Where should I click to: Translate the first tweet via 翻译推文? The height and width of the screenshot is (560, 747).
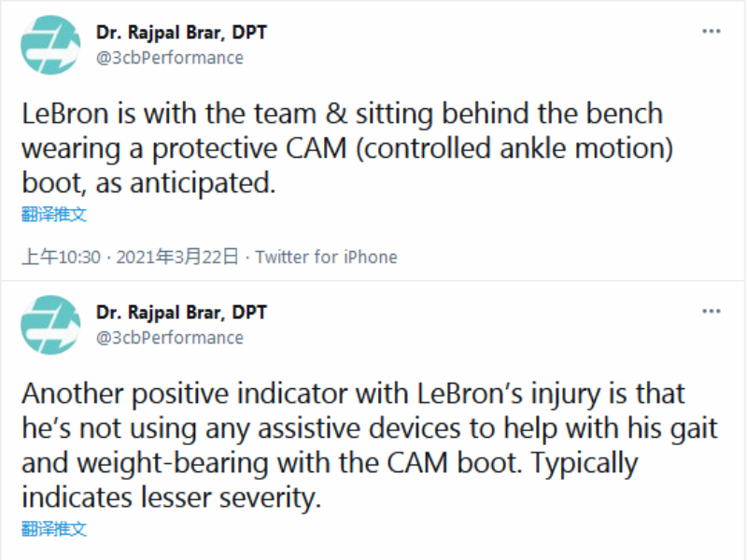[54, 214]
